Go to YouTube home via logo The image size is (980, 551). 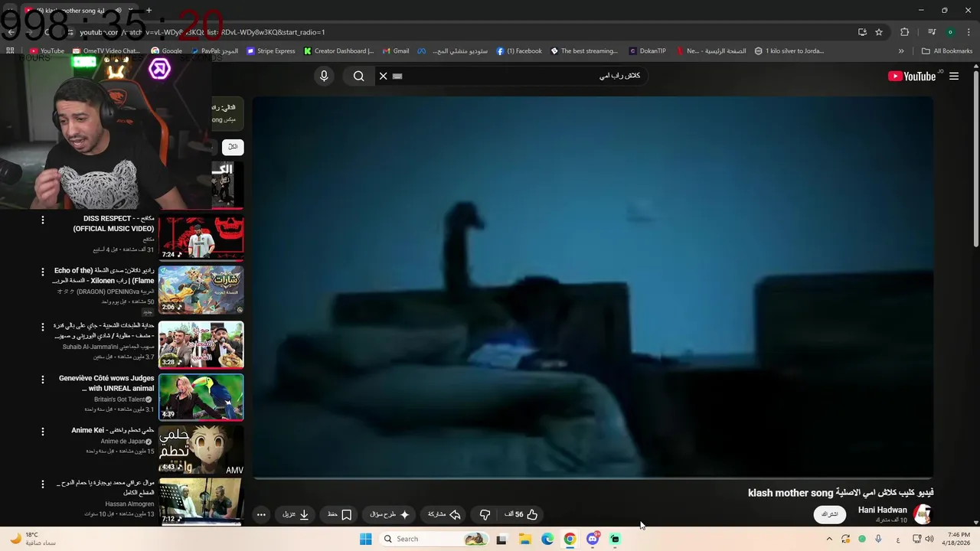point(912,76)
